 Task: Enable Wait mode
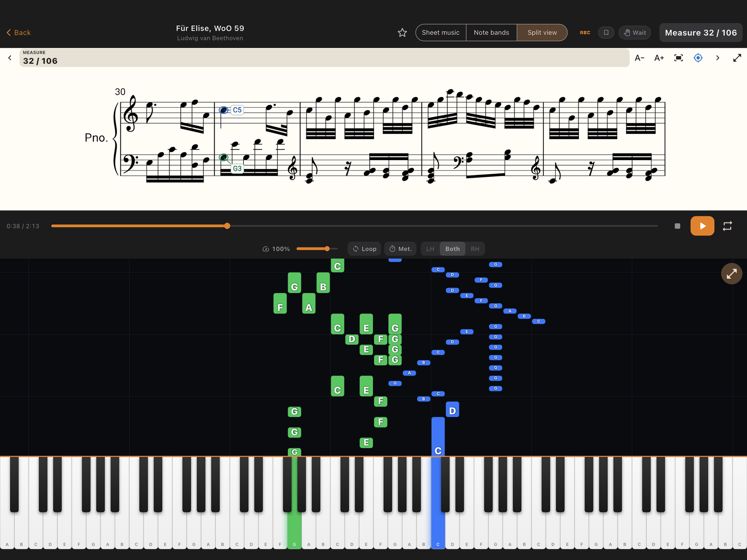click(x=635, y=33)
